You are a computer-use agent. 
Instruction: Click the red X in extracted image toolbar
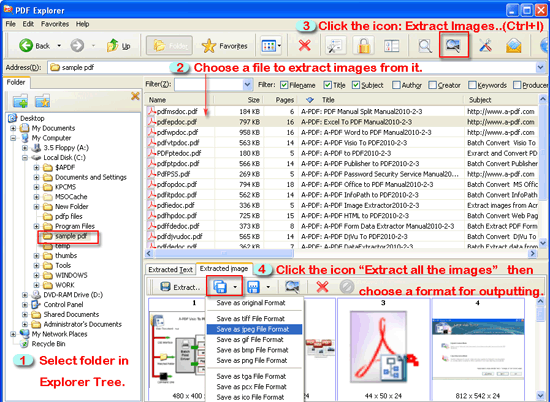point(322,287)
